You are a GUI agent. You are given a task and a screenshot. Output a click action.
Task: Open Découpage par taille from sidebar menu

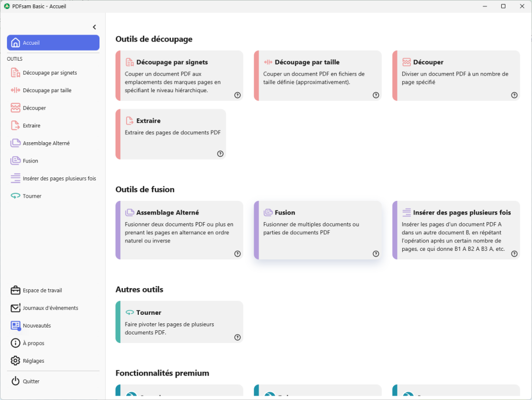(53, 91)
